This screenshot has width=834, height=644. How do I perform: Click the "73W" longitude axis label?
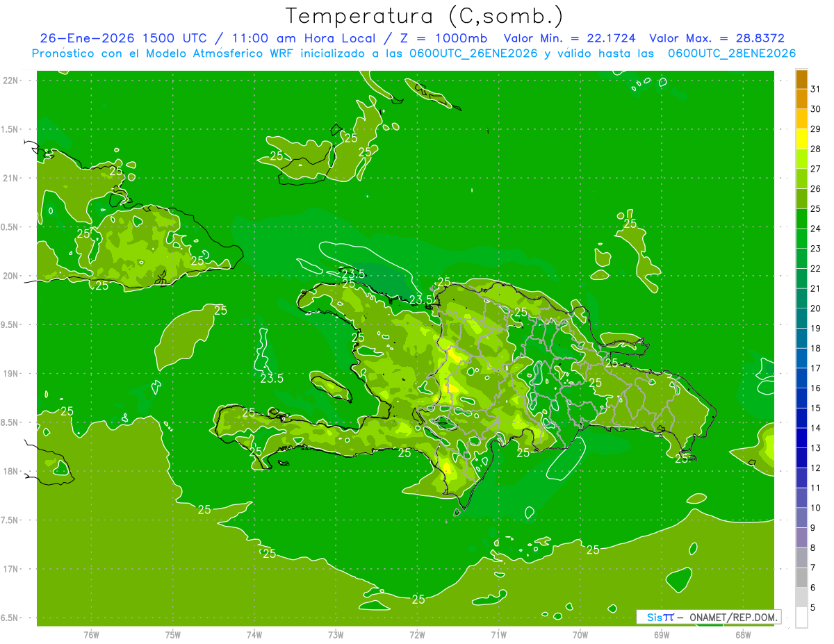tap(336, 635)
